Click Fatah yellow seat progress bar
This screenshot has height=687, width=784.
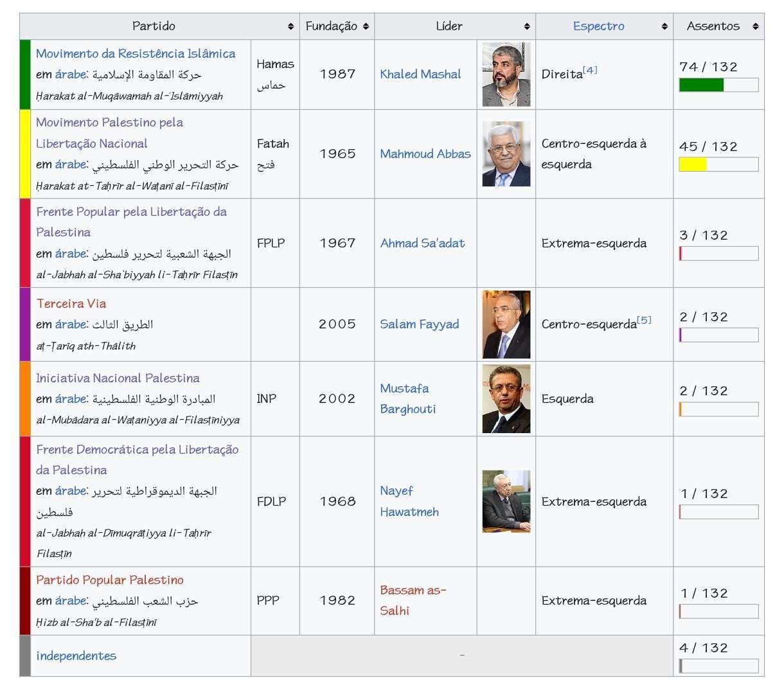click(718, 165)
